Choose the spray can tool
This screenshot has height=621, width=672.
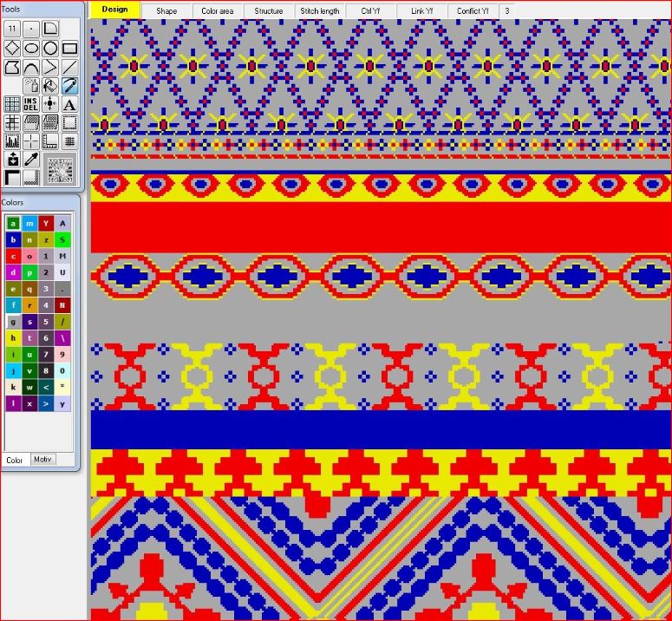point(31,86)
